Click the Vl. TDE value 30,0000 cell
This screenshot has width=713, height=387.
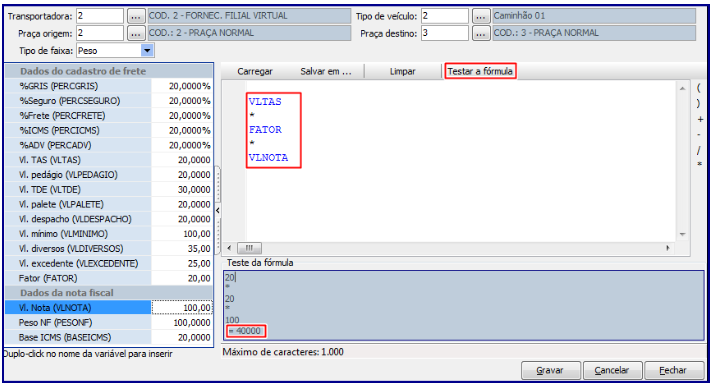click(182, 189)
